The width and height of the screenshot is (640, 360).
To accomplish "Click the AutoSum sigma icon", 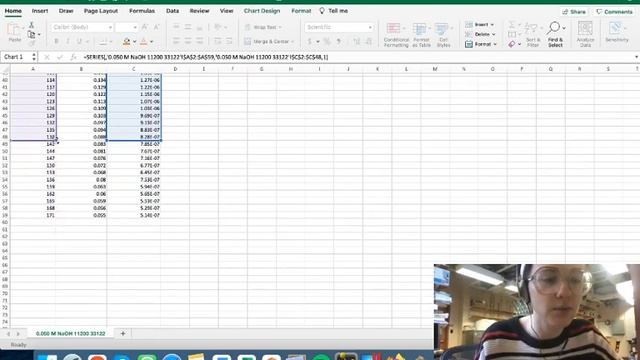I will click(512, 25).
